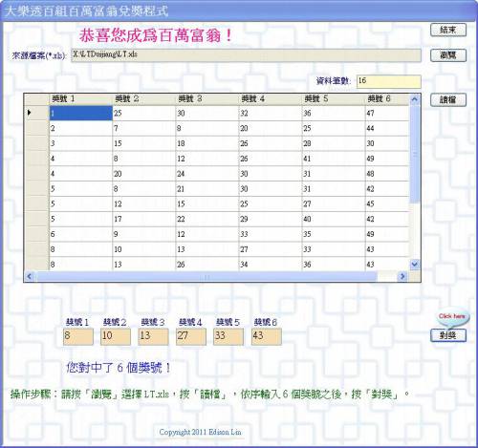Click the 'Click here' speech bubble icon

[452, 318]
